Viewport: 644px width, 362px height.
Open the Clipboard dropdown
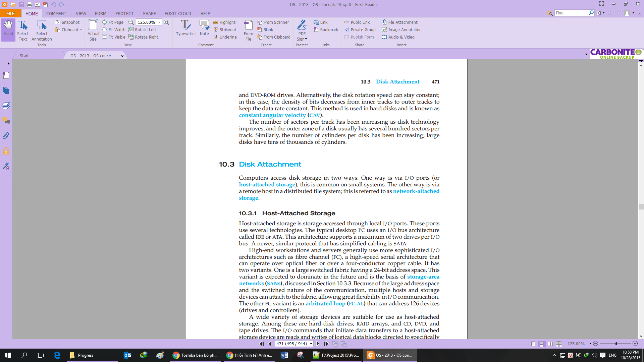tap(81, 29)
